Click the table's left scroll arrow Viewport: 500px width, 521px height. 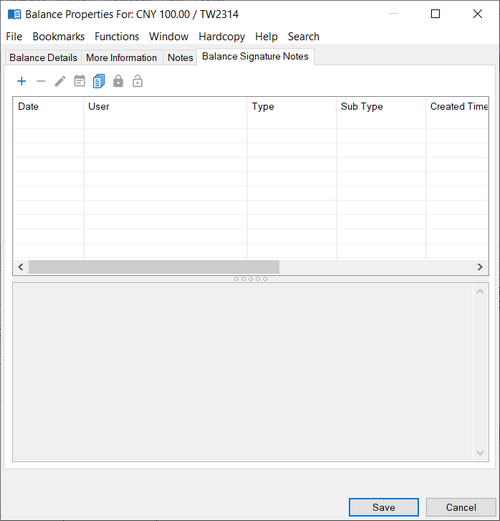[x=21, y=267]
